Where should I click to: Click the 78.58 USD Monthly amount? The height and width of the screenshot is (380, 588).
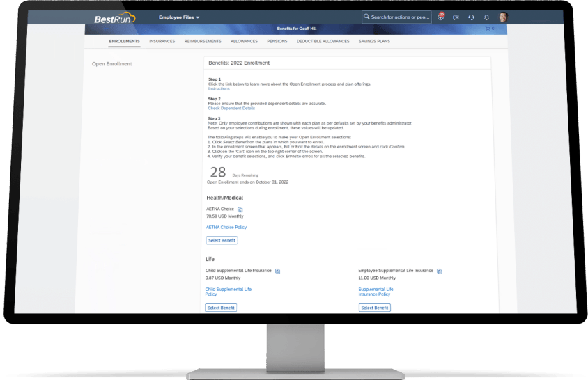[224, 216]
